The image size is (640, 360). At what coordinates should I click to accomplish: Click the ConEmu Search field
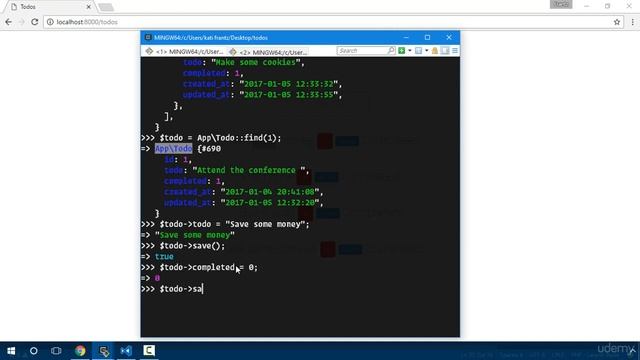tap(362, 51)
